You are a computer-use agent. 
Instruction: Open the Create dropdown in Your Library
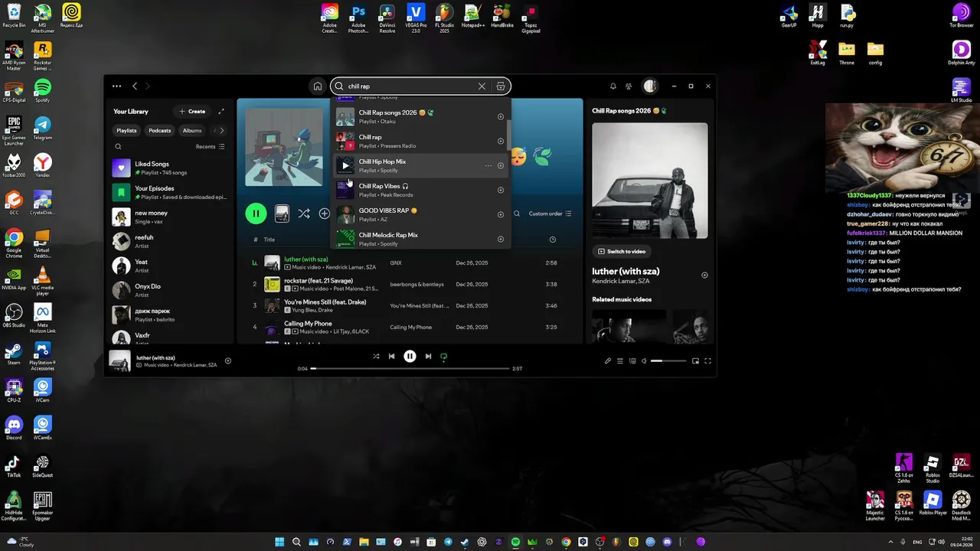(x=192, y=112)
